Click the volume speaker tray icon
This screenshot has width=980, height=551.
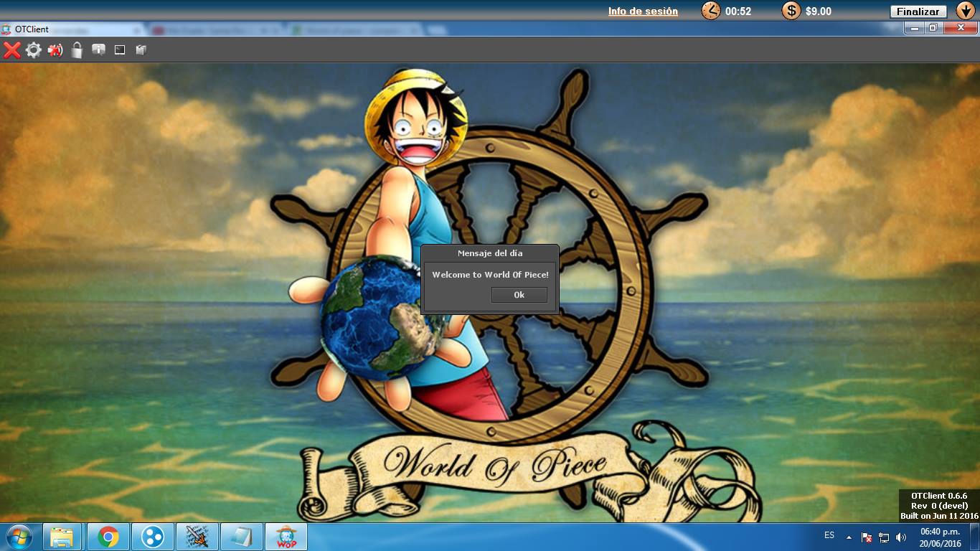click(x=901, y=537)
